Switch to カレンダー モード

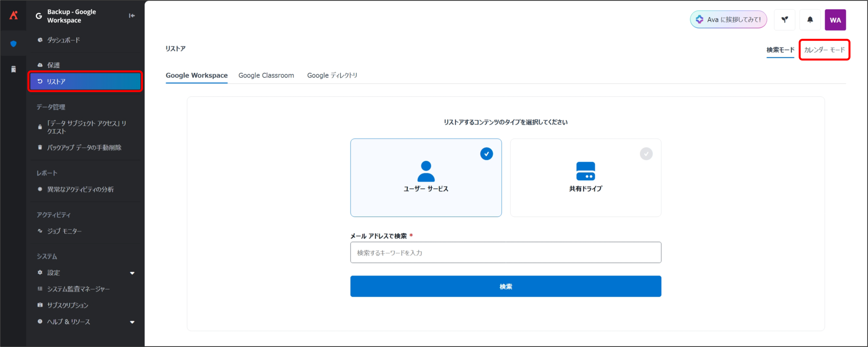824,50
